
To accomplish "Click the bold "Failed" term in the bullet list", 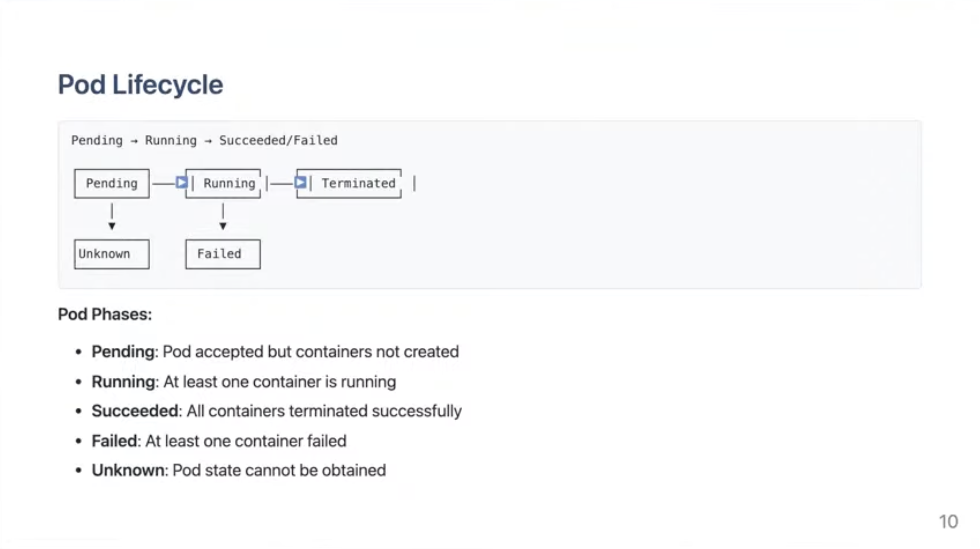I will [114, 441].
